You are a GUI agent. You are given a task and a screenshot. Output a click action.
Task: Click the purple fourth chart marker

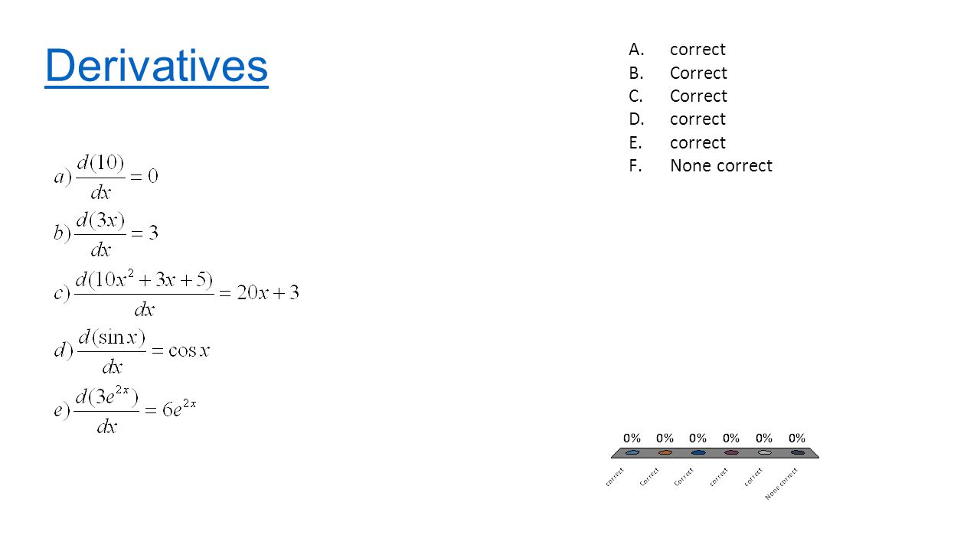click(x=731, y=452)
